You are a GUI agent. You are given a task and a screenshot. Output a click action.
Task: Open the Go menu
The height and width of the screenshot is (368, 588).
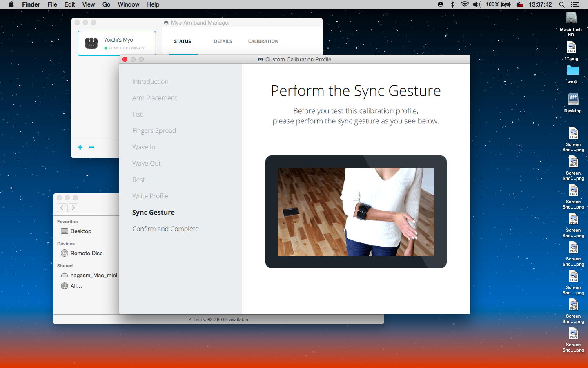coord(107,4)
